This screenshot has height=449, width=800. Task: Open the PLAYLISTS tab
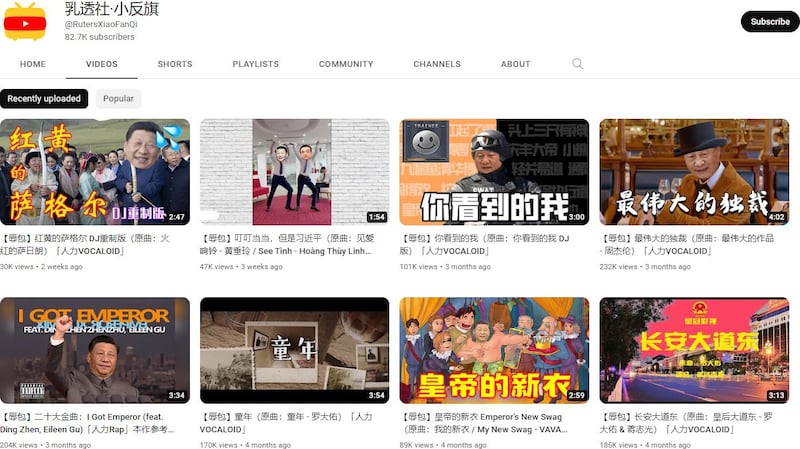(256, 64)
